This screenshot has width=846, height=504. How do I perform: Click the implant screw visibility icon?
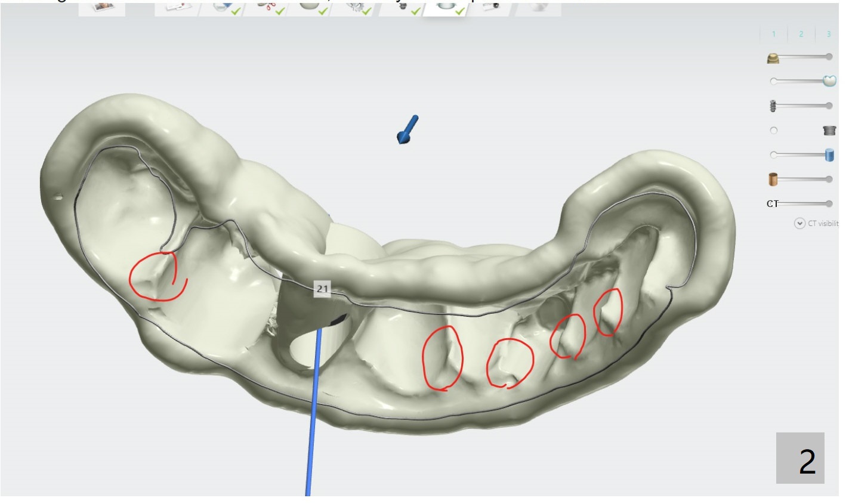point(773,106)
